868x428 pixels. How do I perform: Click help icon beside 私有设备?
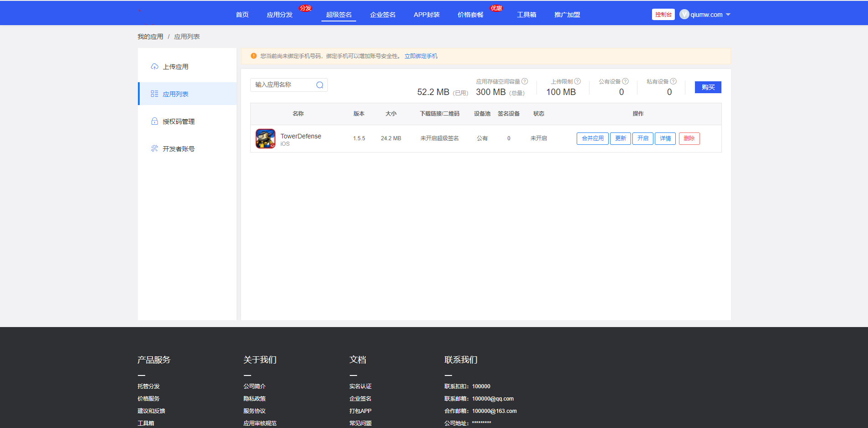coord(673,81)
